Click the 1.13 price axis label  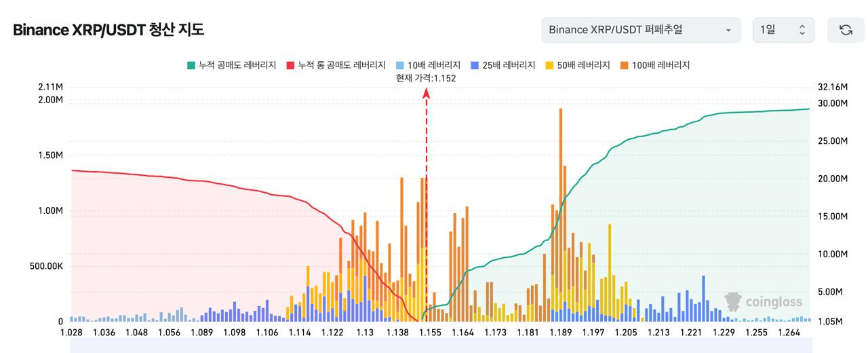[365, 333]
